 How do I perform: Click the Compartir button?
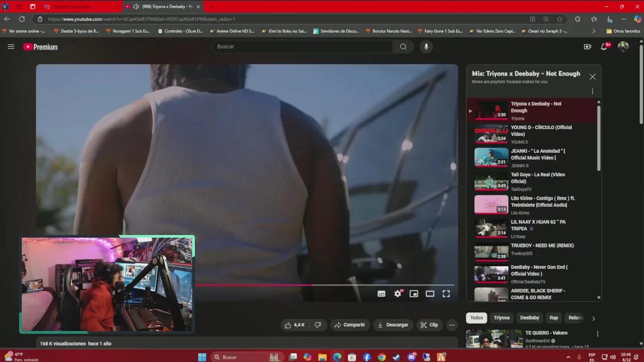click(350, 325)
